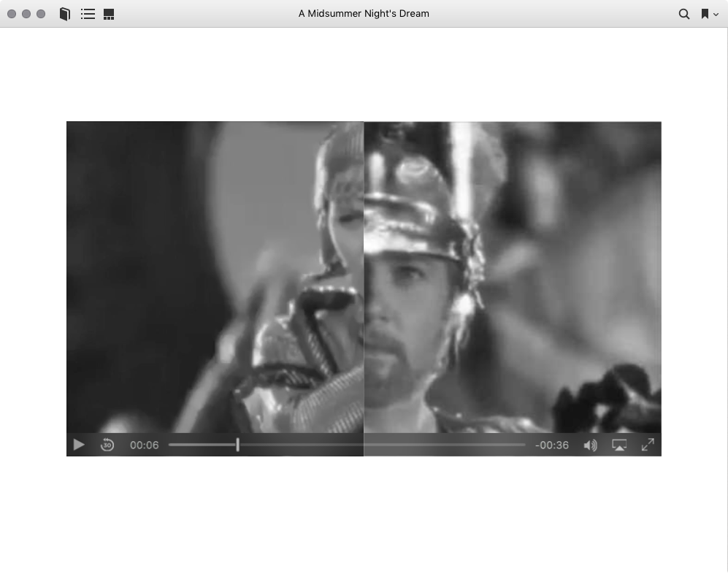Mute the video volume

(591, 445)
